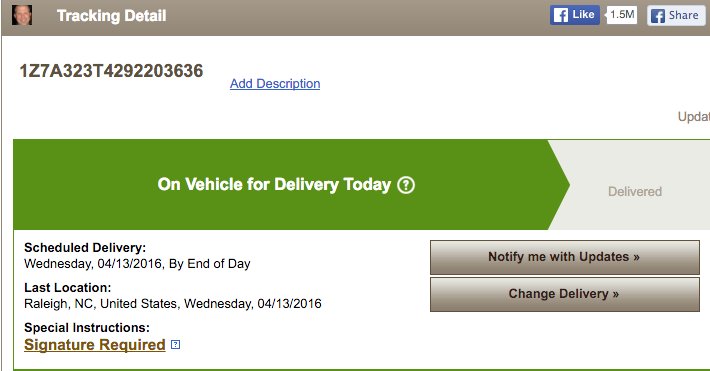Viewport: 710px width, 371px height.
Task: Click the Special Instructions label
Action: (86, 328)
